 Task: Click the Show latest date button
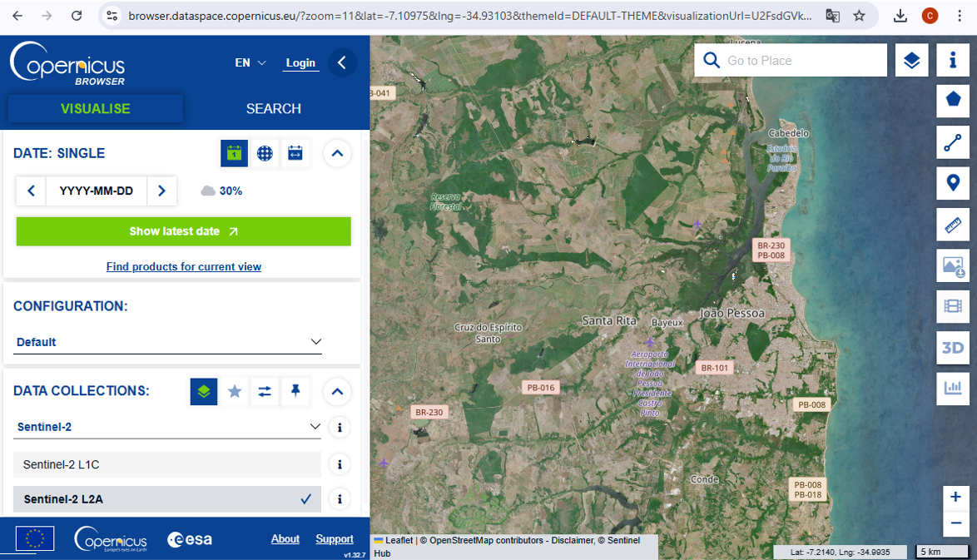point(183,231)
